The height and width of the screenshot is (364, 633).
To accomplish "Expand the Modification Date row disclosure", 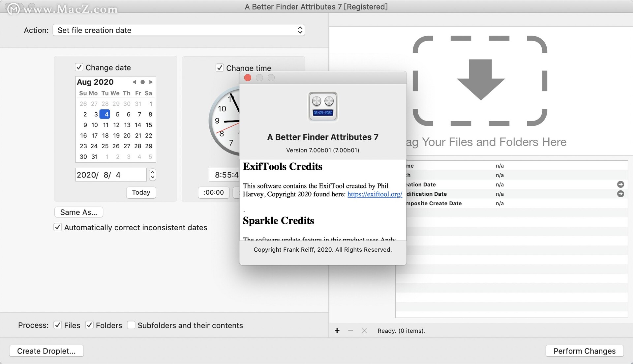I will tap(621, 193).
